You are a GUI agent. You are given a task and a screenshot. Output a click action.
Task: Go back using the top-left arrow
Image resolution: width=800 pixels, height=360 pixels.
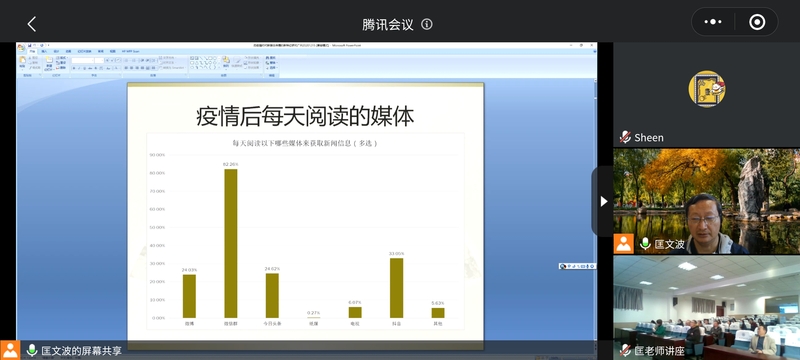point(32,24)
